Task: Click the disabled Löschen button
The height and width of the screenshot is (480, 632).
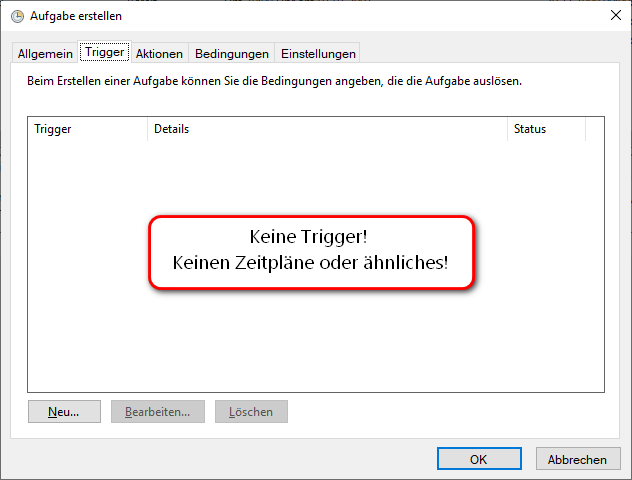Action: coord(252,411)
